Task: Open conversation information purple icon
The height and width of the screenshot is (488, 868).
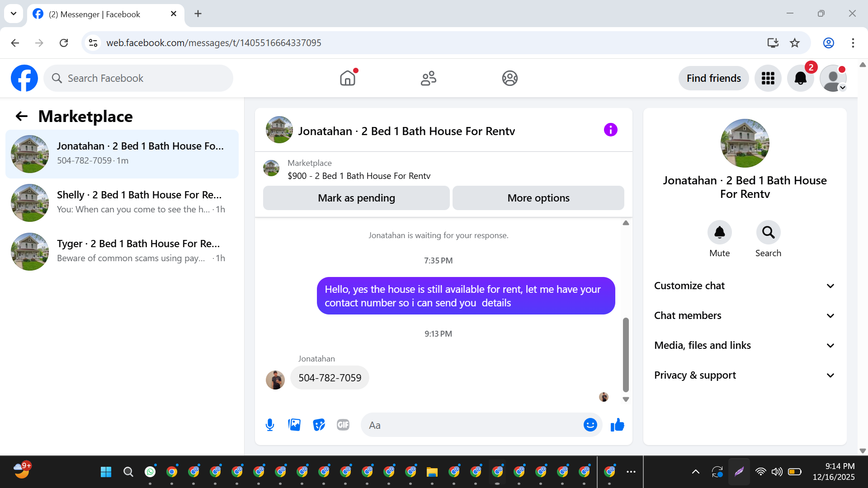Action: pyautogui.click(x=610, y=130)
